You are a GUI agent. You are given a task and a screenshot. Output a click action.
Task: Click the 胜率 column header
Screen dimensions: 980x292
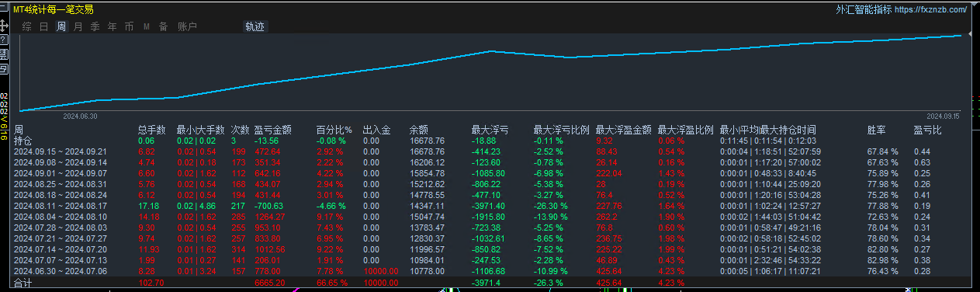coord(876,130)
